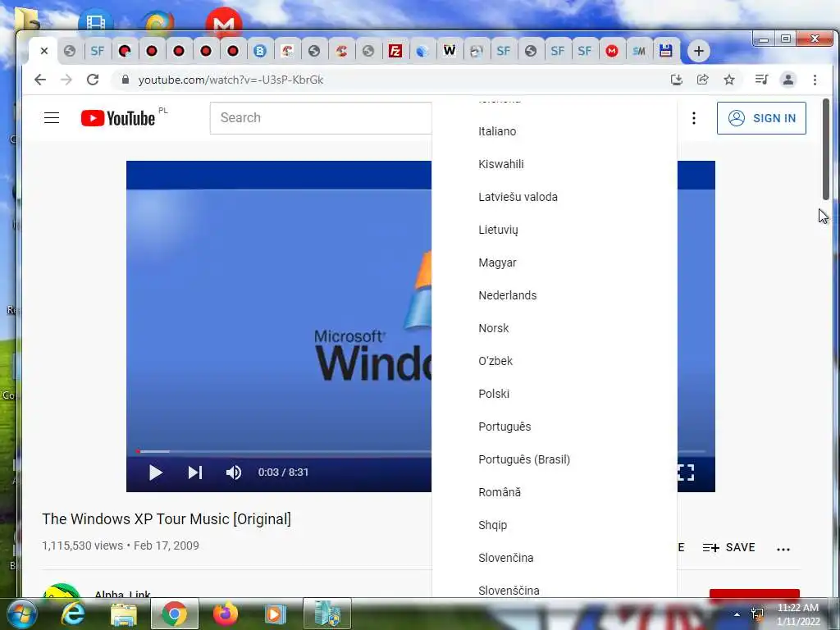Open a new Chrome tab
This screenshot has width=840, height=630.
click(699, 51)
